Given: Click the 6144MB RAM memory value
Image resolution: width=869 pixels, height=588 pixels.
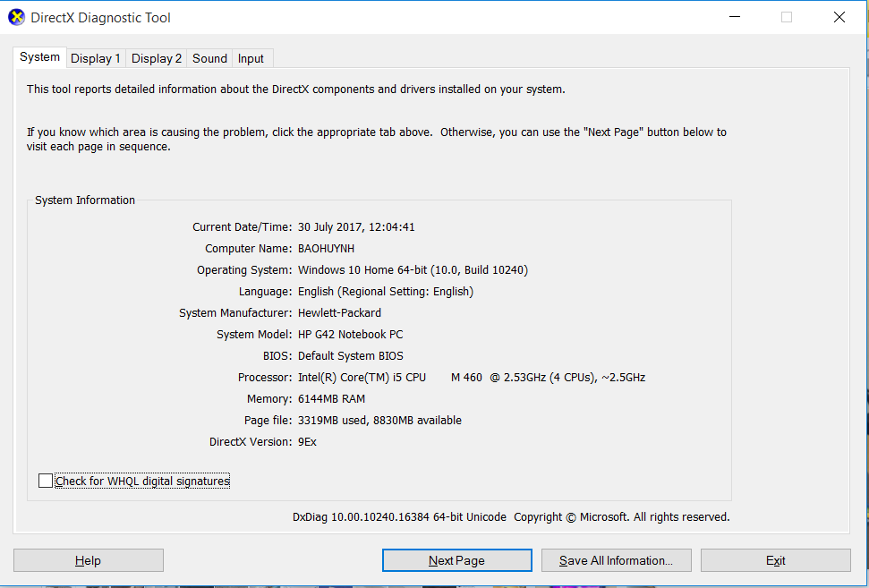Looking at the screenshot, I should [331, 398].
